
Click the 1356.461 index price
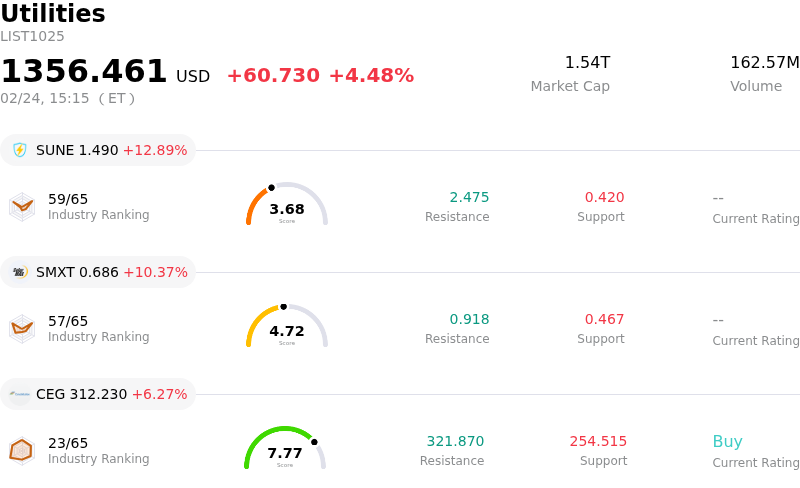click(x=84, y=72)
